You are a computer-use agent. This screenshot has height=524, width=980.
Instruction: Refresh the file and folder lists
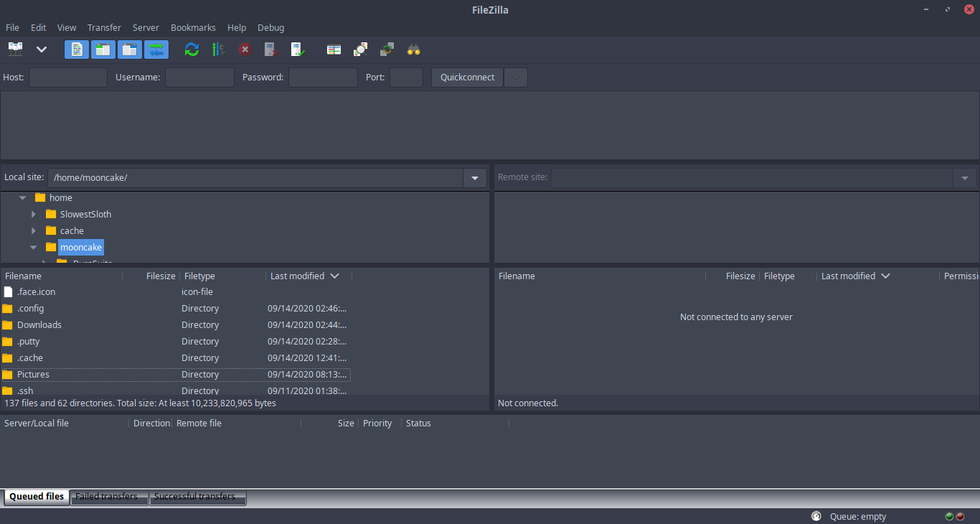pos(192,50)
